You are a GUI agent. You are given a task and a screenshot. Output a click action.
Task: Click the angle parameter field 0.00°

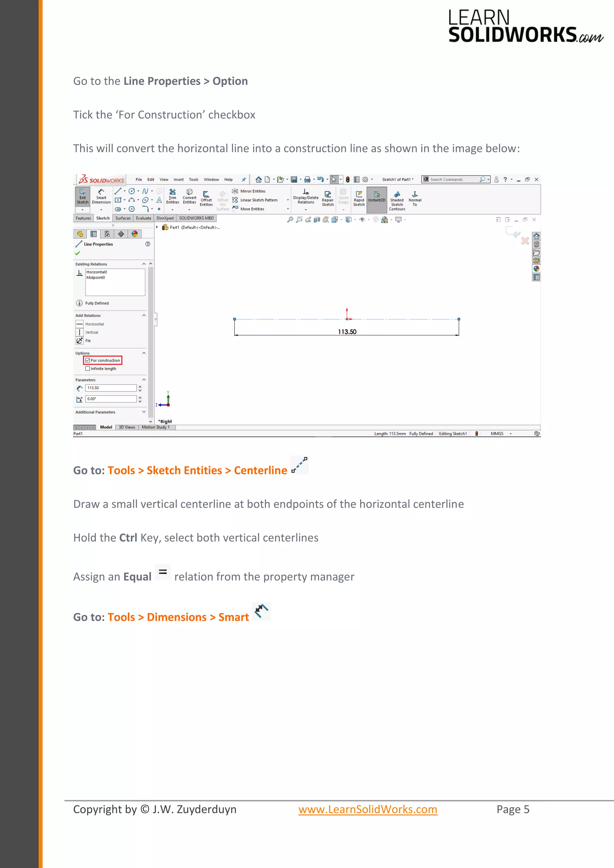pos(111,399)
